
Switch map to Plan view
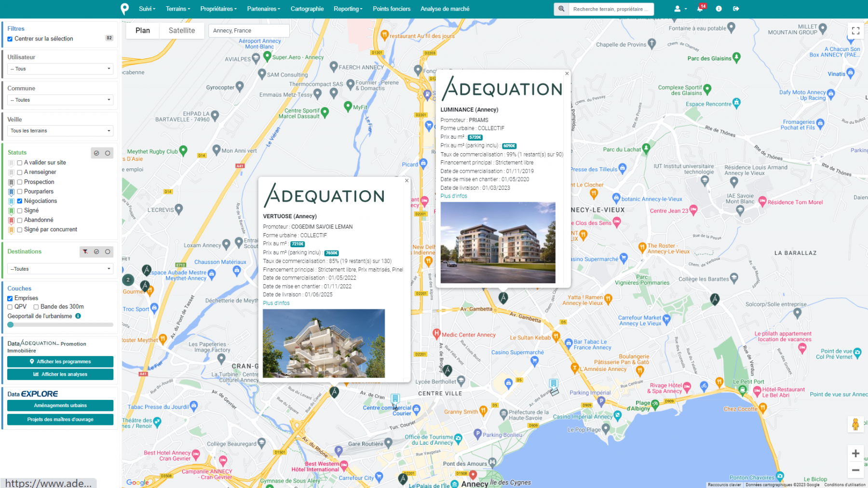pos(143,30)
